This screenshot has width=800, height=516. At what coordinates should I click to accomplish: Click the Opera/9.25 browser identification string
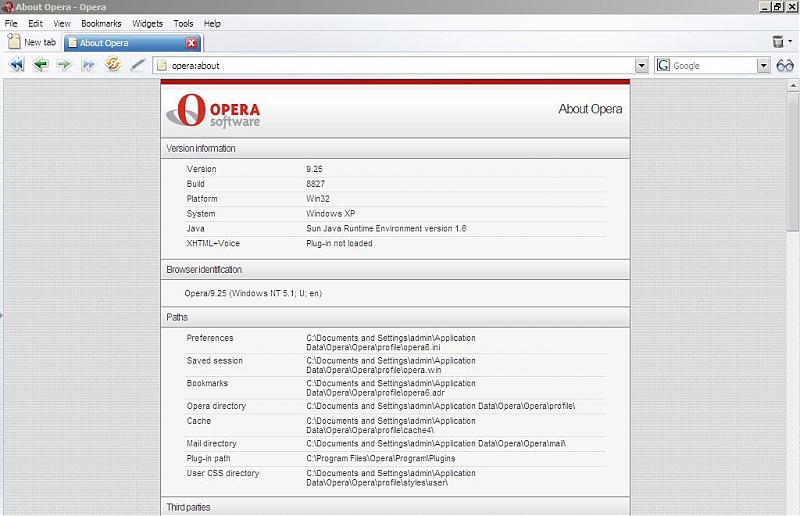(253, 293)
